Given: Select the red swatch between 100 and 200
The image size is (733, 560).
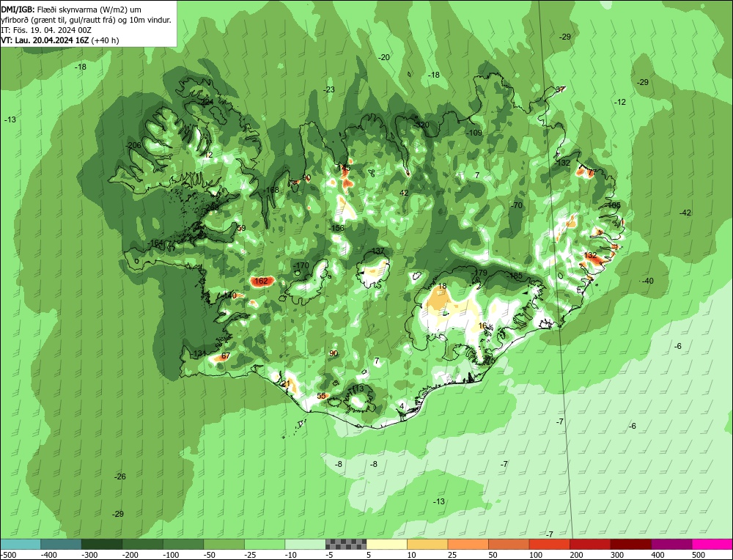Looking at the screenshot, I should (549, 544).
